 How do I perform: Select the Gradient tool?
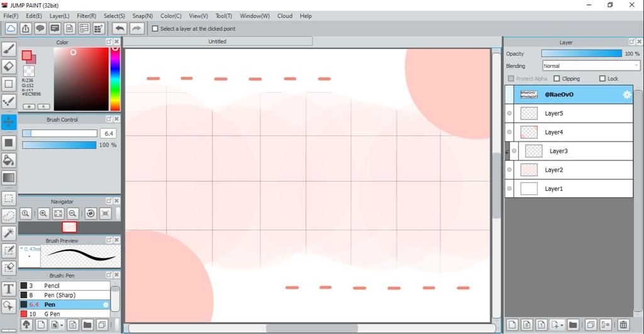pos(9,178)
